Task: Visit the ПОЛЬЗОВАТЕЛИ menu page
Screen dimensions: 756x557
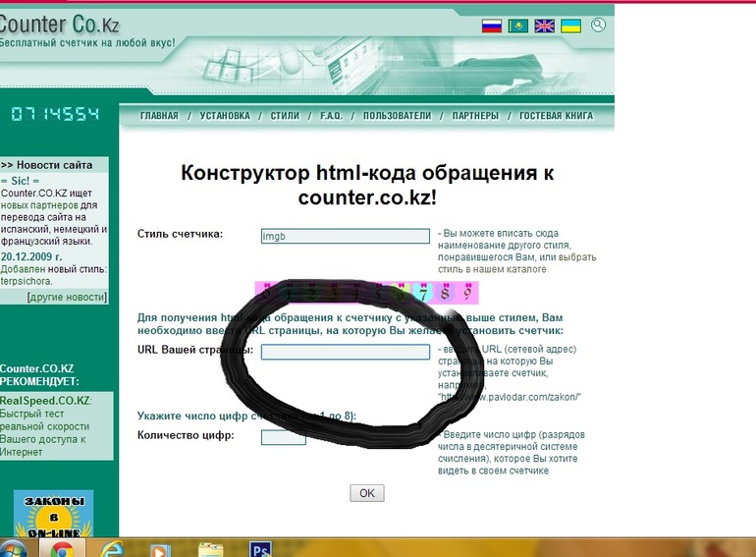Action: [x=398, y=116]
